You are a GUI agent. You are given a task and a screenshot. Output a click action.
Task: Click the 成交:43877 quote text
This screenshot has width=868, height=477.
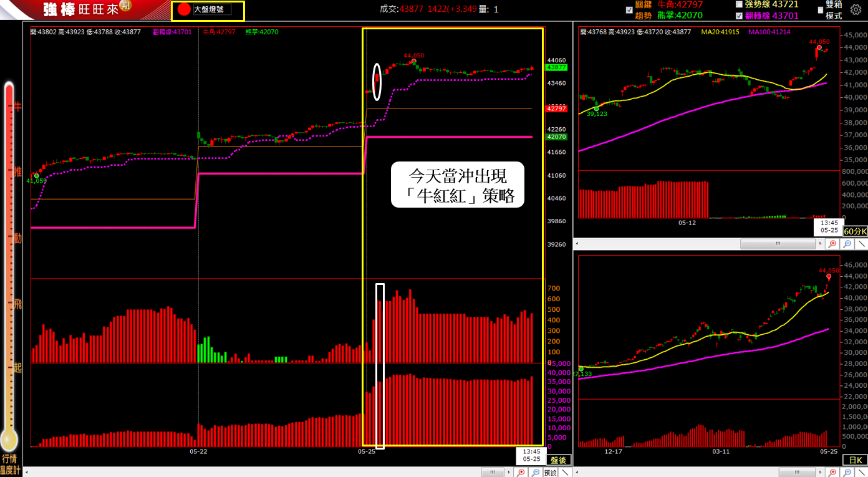(x=401, y=9)
